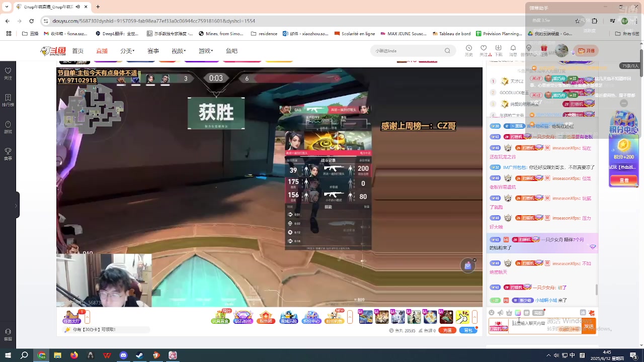Click the 开播 start-streaming button
This screenshot has height=362, width=644.
(586, 51)
